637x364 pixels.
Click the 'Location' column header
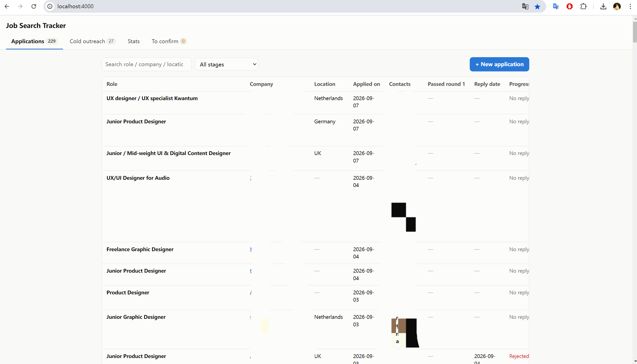coord(325,84)
